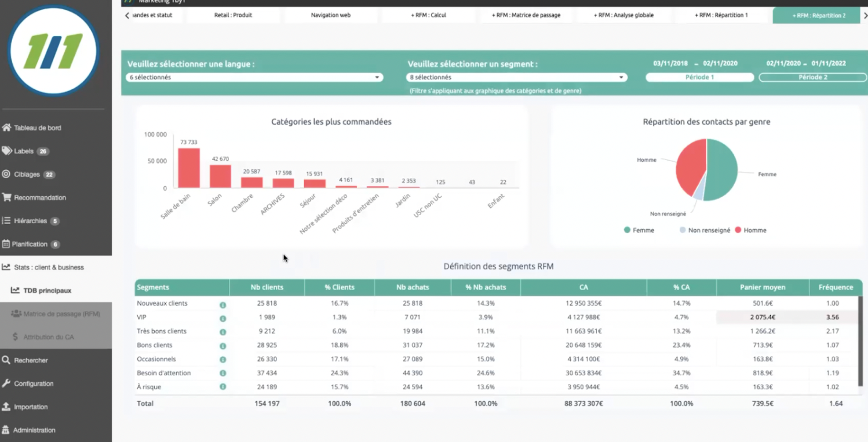Go to Ciblages in the sidebar
This screenshot has width=868, height=442.
point(27,174)
